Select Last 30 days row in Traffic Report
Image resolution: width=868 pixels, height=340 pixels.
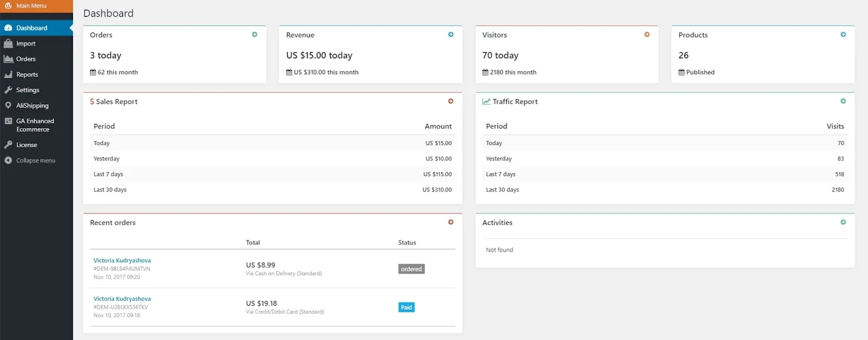click(x=665, y=190)
